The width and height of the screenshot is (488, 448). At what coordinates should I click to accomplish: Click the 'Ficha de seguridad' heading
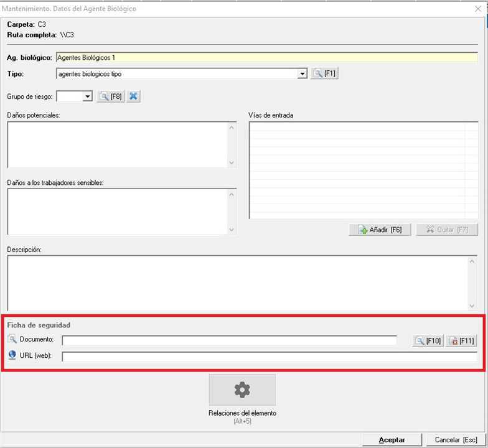click(x=39, y=325)
